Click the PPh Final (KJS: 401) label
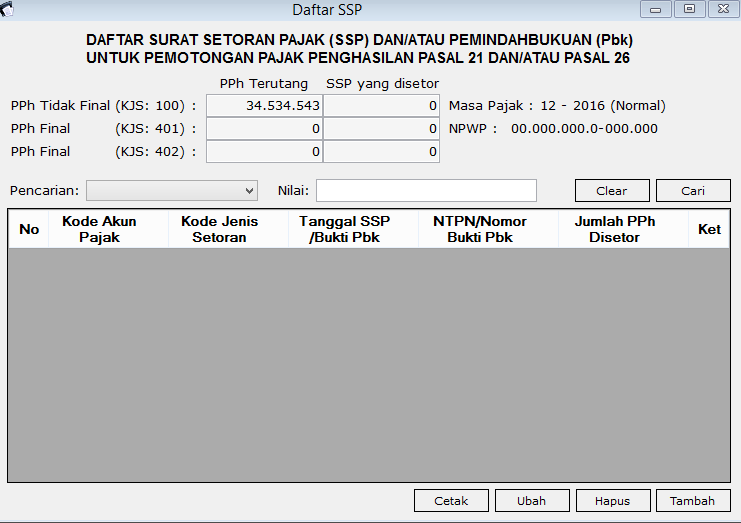This screenshot has width=741, height=523. (103, 129)
